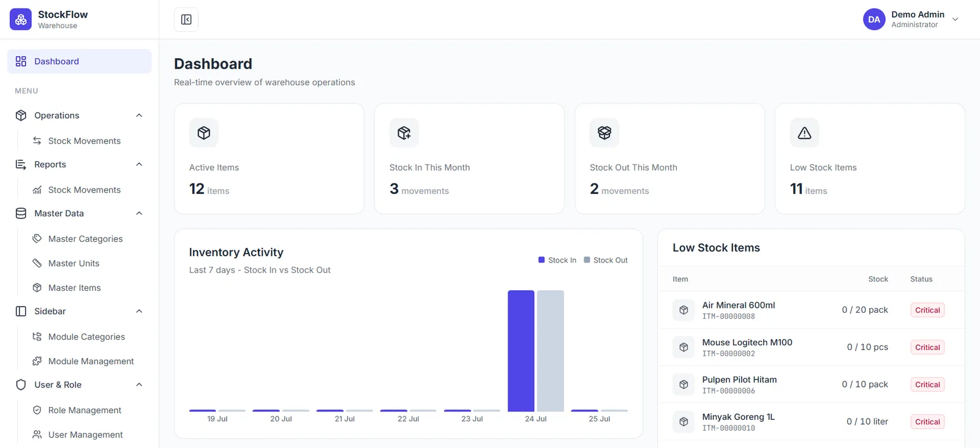980x448 pixels.
Task: Open Stock Movements under Reports
Action: coord(85,190)
